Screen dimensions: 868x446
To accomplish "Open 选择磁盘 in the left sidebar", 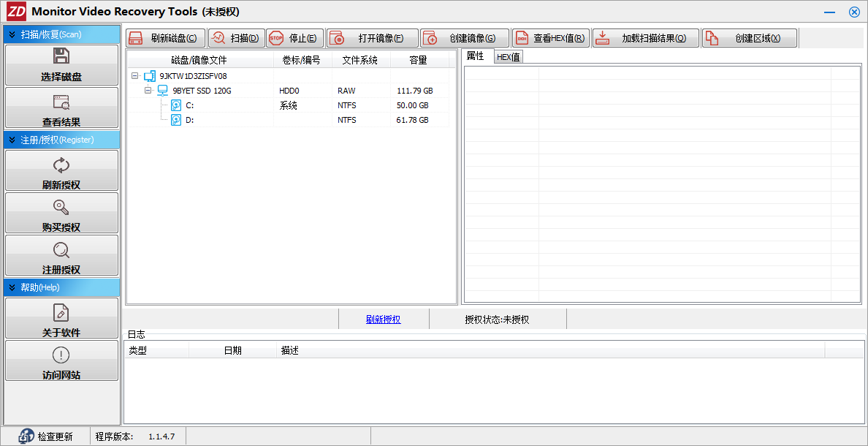I will click(x=61, y=65).
